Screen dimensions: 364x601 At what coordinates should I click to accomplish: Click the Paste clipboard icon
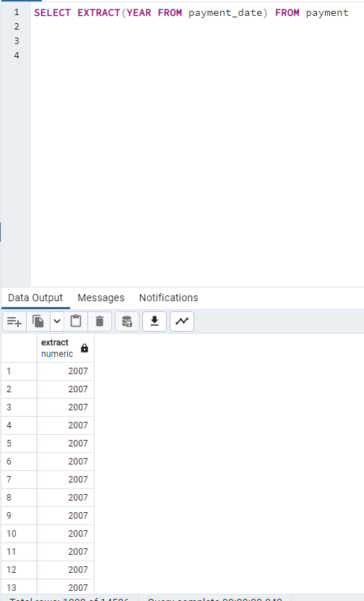(76, 321)
